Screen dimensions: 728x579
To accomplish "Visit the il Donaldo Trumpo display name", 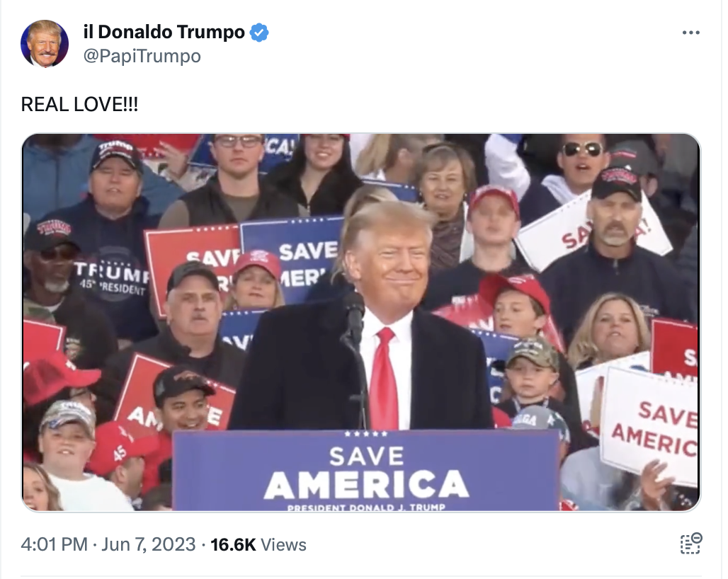I will tap(164, 32).
